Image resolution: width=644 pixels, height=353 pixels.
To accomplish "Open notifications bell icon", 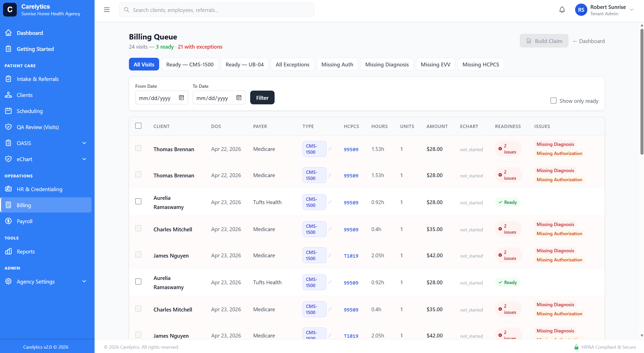I will [x=562, y=10].
